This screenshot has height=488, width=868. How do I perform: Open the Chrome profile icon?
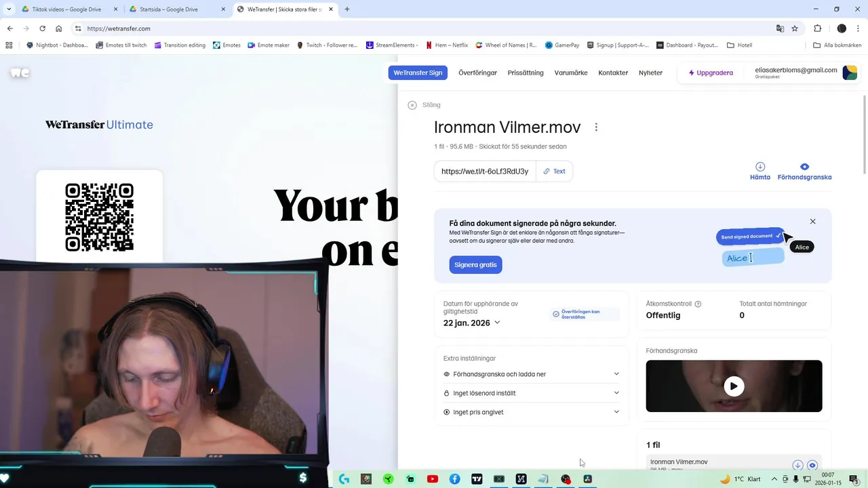pyautogui.click(x=842, y=28)
